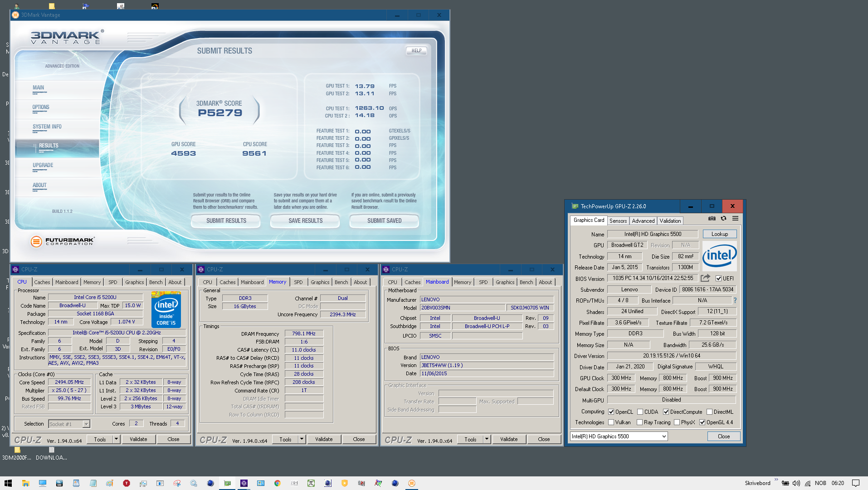Switch to the Sensors tab in GPU-Z

(x=618, y=220)
